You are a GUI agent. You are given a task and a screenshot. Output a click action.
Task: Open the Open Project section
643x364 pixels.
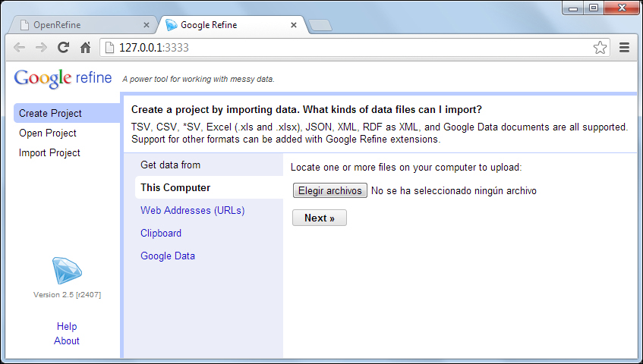[48, 133]
